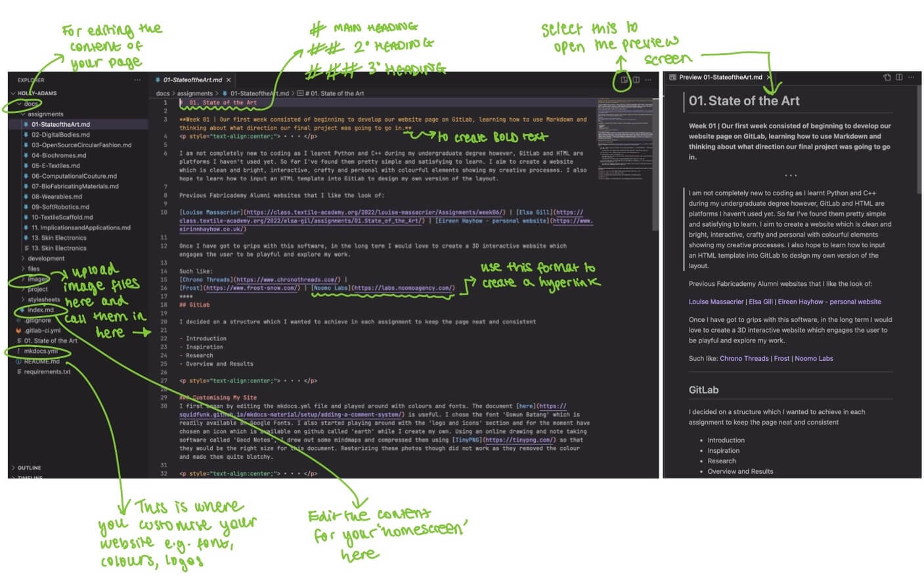Click '01-StateoftheArt.md' in the breadcrumb
The width and height of the screenshot is (924, 579).
coord(259,93)
